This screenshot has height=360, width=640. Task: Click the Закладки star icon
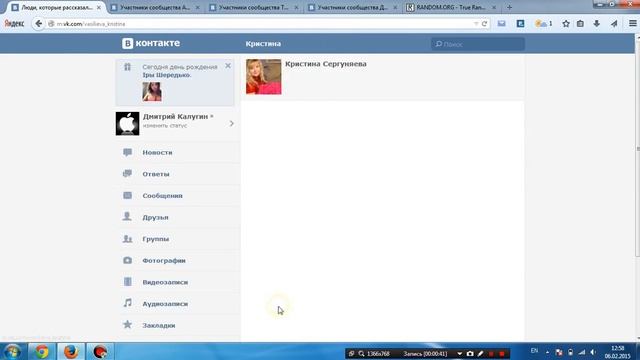pos(127,325)
